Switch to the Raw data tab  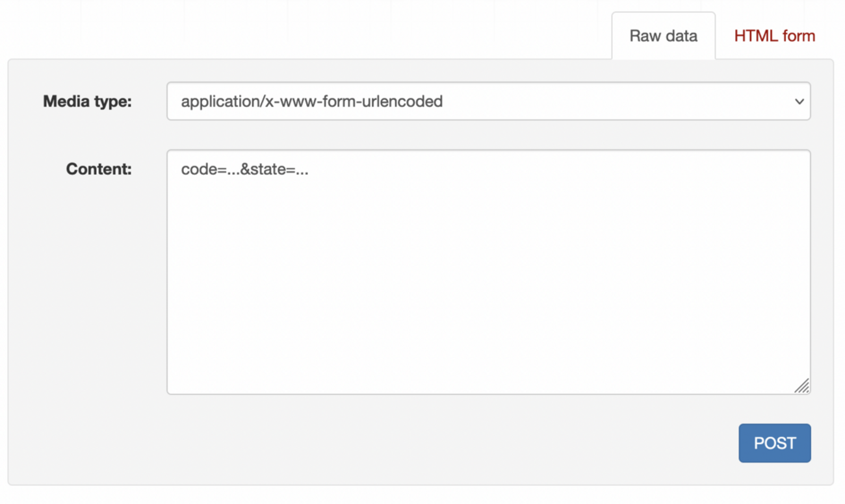[x=663, y=36]
